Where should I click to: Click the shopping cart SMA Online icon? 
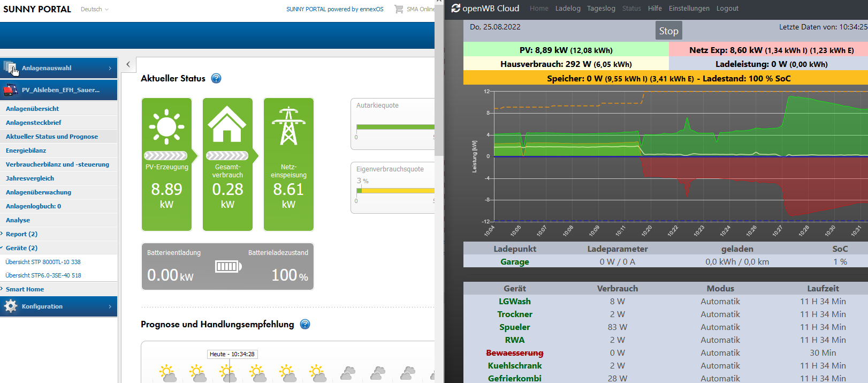399,9
